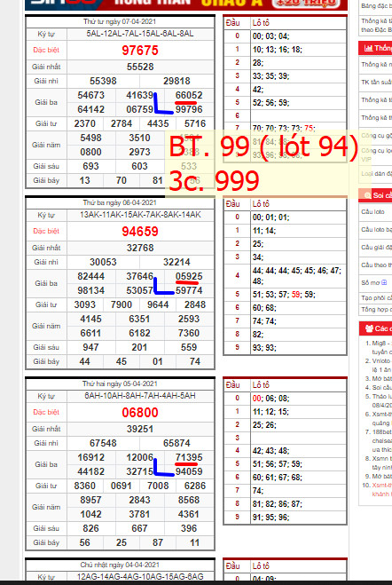Select fourth prize number 7900
The image size is (392, 585).
[x=122, y=304]
